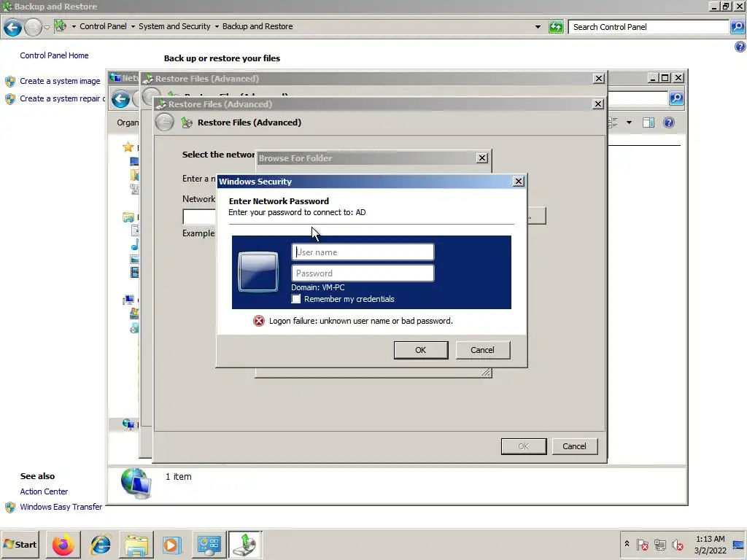Click the Control Panel search magnifier icon
The image size is (747, 560).
point(737,27)
